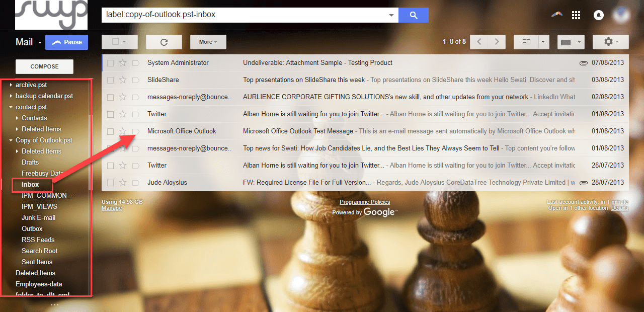The width and height of the screenshot is (644, 312).
Task: Select the SlideShare email checkbox
Action: coord(110,80)
